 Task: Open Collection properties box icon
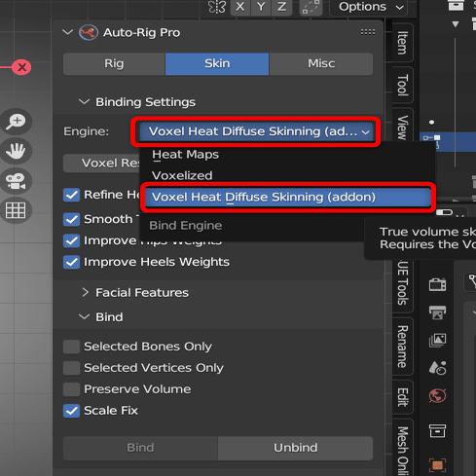(x=437, y=431)
